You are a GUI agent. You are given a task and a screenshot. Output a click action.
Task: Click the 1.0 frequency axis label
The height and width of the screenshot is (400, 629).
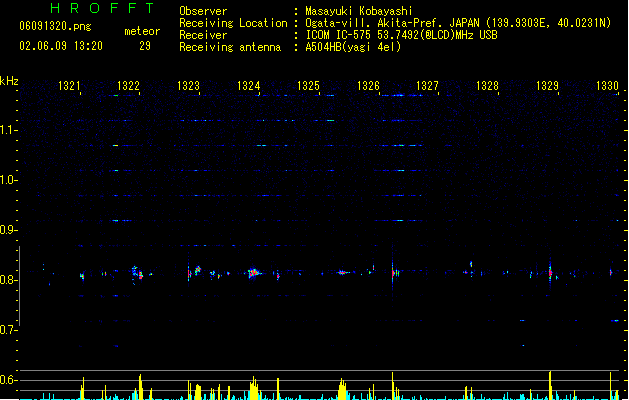tap(7, 180)
